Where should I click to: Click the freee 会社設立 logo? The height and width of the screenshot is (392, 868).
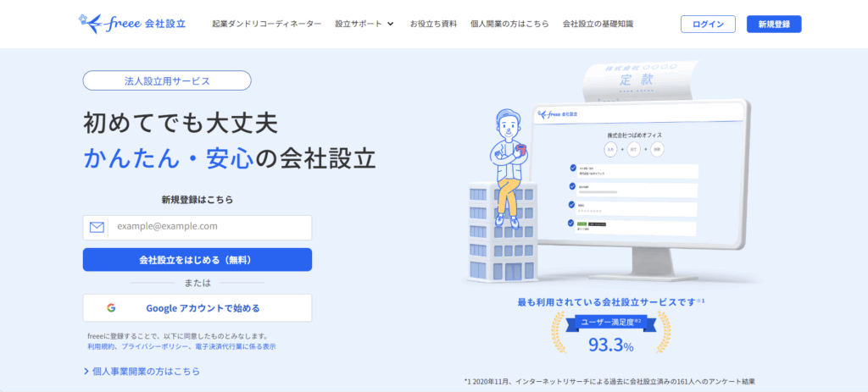pos(132,23)
